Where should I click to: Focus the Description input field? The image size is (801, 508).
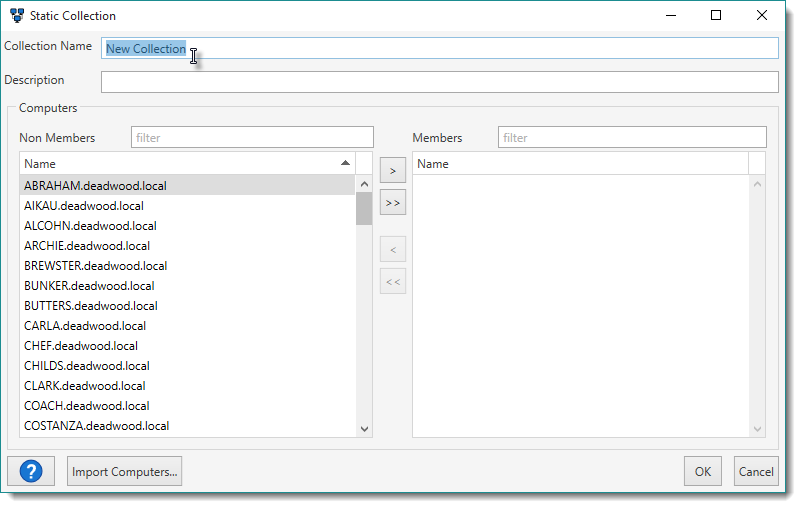440,81
